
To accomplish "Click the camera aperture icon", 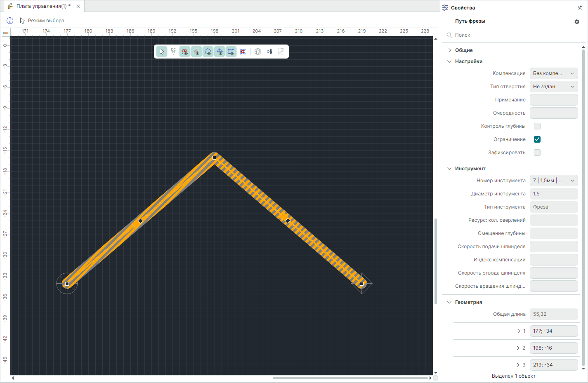I will pos(258,52).
